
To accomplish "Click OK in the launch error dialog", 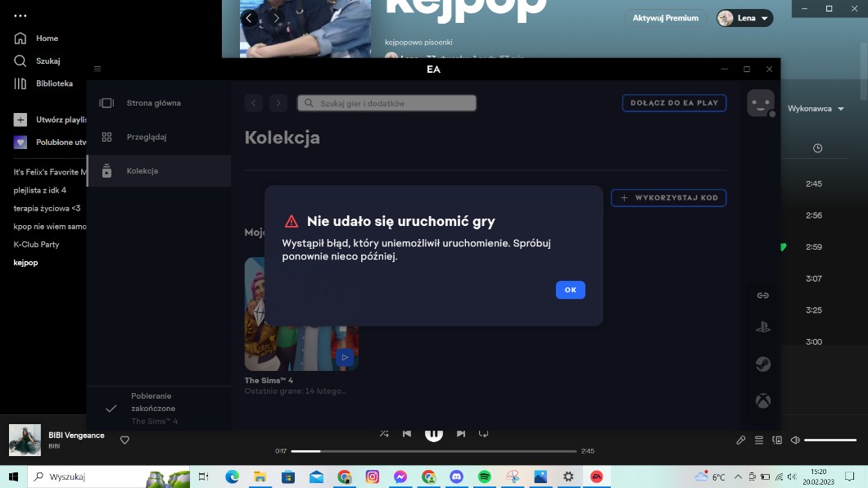I will (570, 290).
